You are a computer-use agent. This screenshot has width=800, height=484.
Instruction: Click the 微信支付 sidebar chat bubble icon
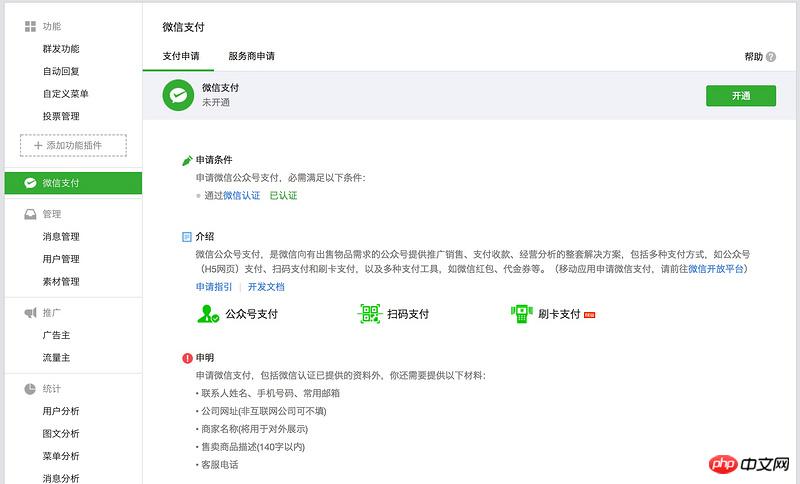tap(30, 183)
